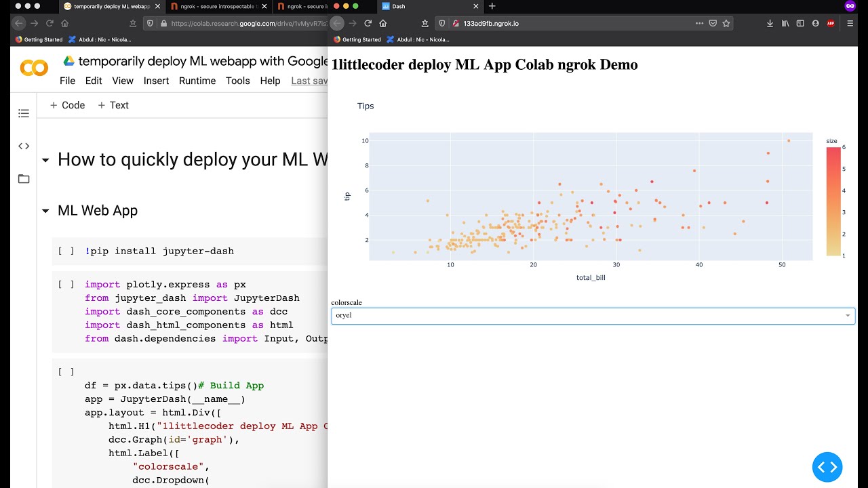Open downloads panel in Dash browser
The image size is (868, 488).
770,23
